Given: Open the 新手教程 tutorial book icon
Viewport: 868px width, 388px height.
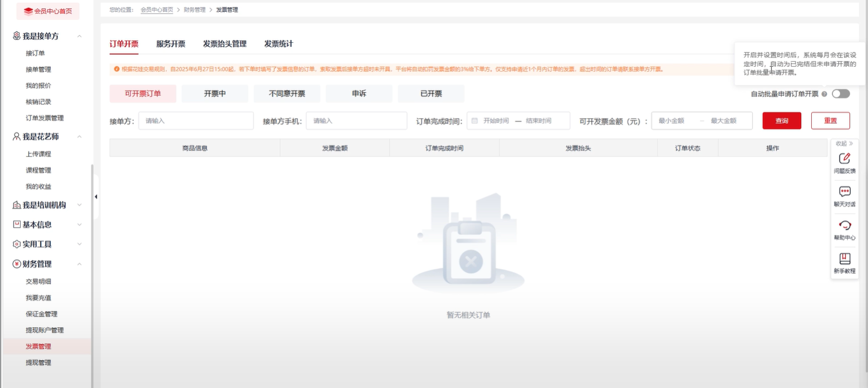Looking at the screenshot, I should 844,259.
